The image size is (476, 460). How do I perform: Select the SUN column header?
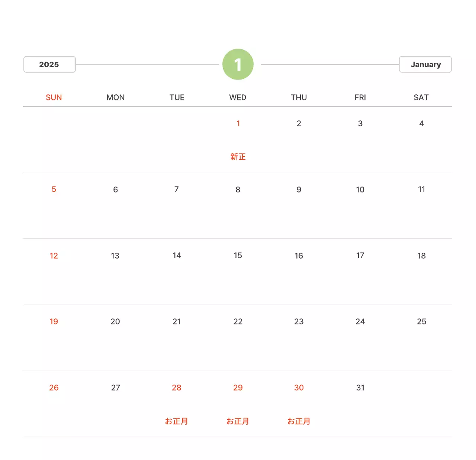[54, 97]
